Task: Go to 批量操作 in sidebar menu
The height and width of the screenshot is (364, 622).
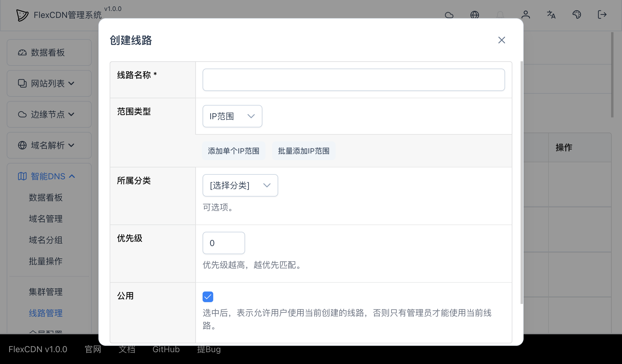Action: [45, 261]
